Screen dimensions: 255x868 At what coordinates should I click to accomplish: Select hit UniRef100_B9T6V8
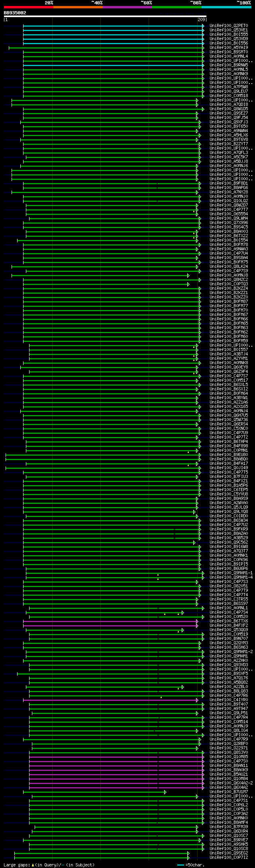[x=229, y=140]
